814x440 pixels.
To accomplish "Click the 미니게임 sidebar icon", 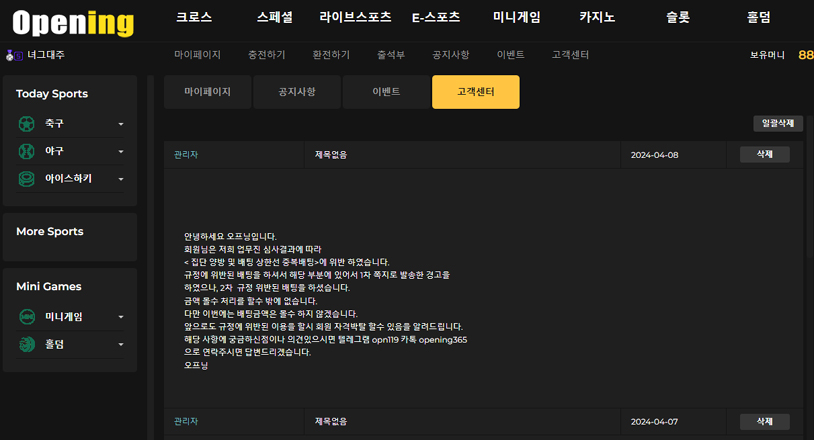I will coord(27,317).
